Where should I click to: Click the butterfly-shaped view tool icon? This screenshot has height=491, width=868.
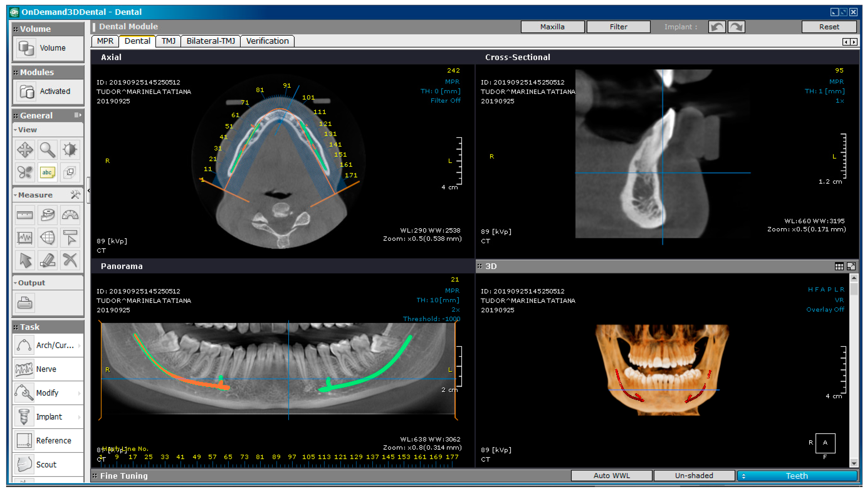point(25,172)
